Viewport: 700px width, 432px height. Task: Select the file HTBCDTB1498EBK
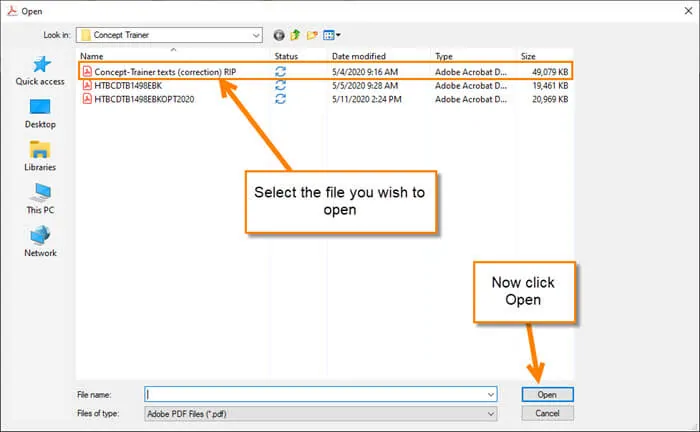coord(128,86)
